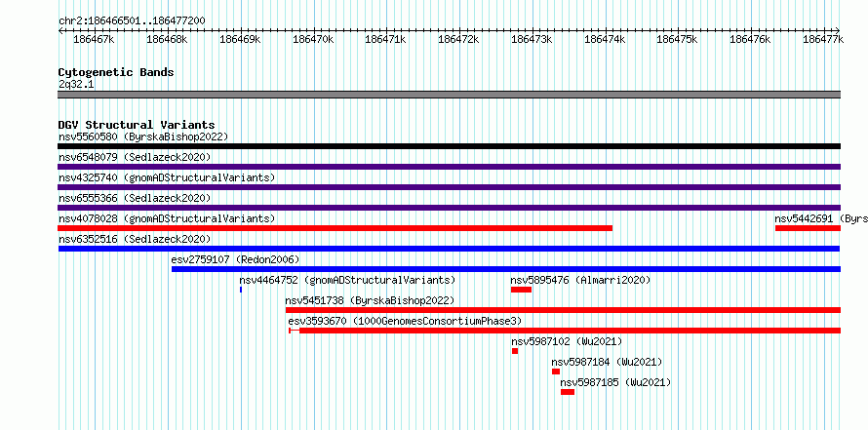
Task: Click the Cytogenetic Bands track title
Action: pos(116,72)
